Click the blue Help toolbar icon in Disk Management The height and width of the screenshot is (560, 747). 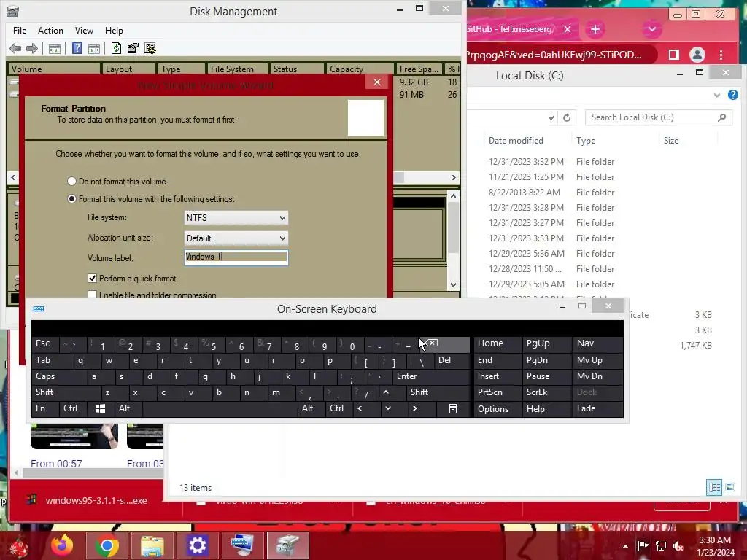tap(77, 48)
